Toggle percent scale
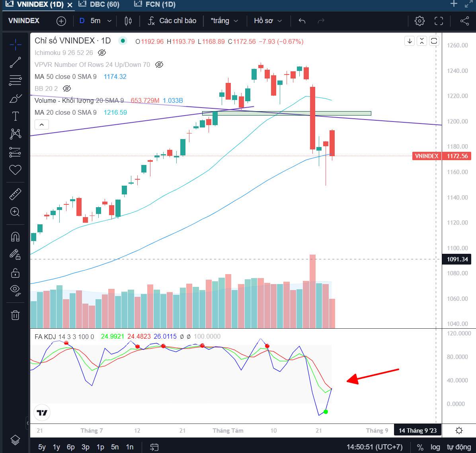Viewport: 476px width, 453px height. click(x=420, y=447)
